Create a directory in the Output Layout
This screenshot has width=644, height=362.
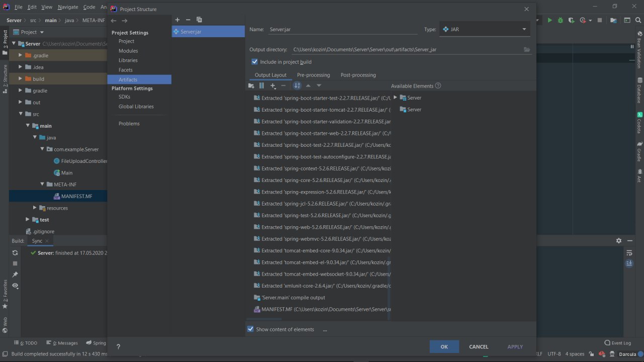[251, 85]
